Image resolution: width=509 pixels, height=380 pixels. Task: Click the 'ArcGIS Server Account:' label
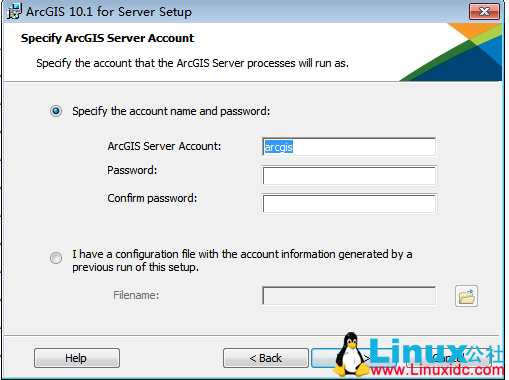tap(164, 146)
